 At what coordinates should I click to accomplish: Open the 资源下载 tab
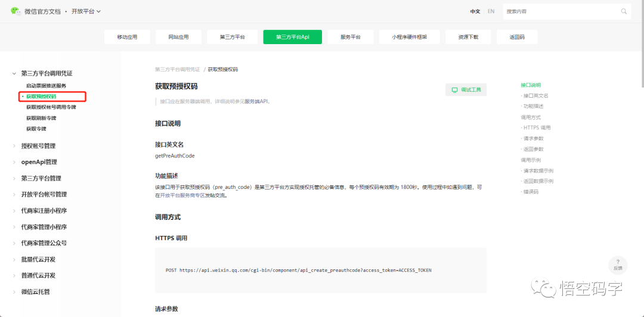pos(468,37)
